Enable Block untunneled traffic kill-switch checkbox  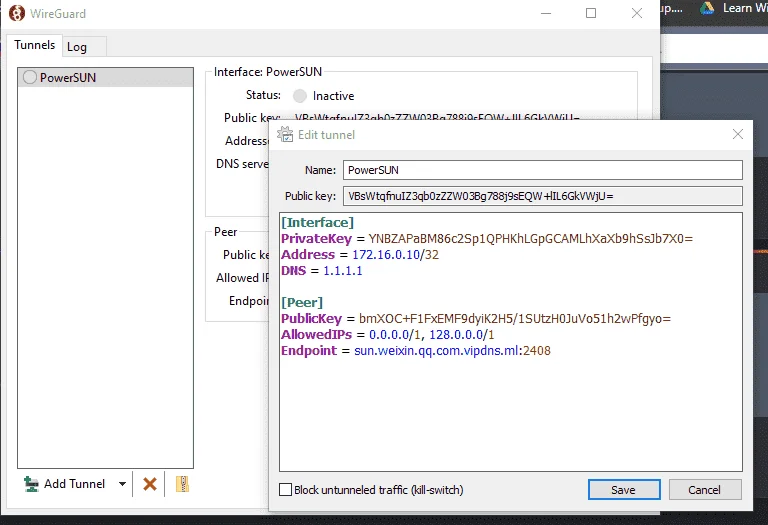(x=285, y=490)
